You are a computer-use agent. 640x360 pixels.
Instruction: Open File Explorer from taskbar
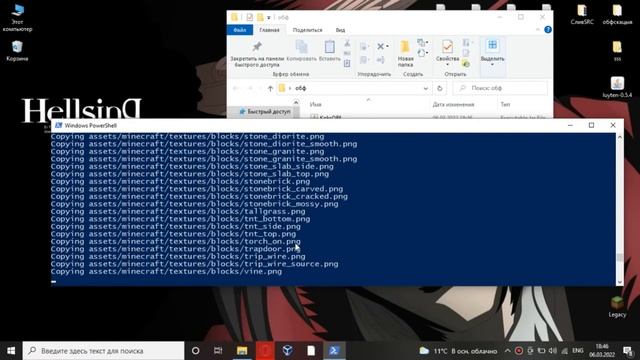click(x=242, y=351)
